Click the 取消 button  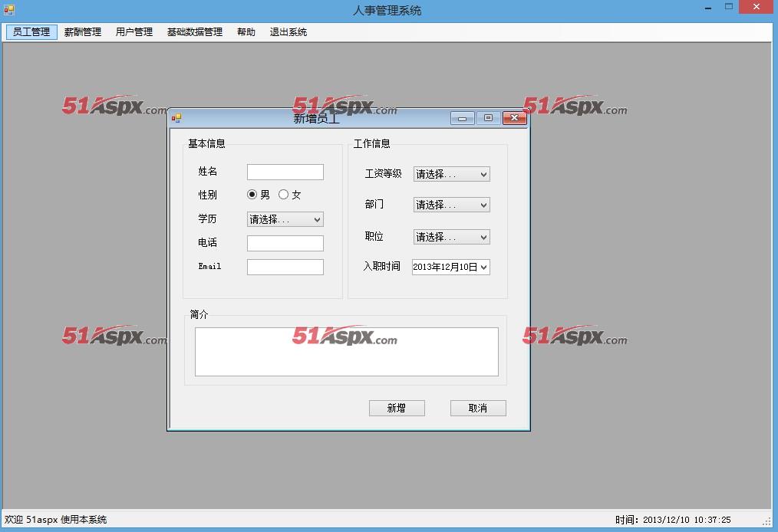pos(478,408)
